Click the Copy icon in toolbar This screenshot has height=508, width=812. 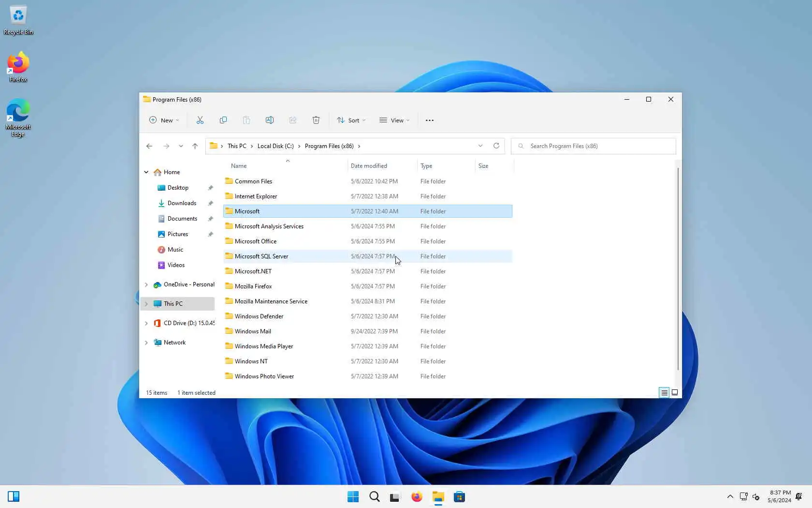[x=223, y=120]
